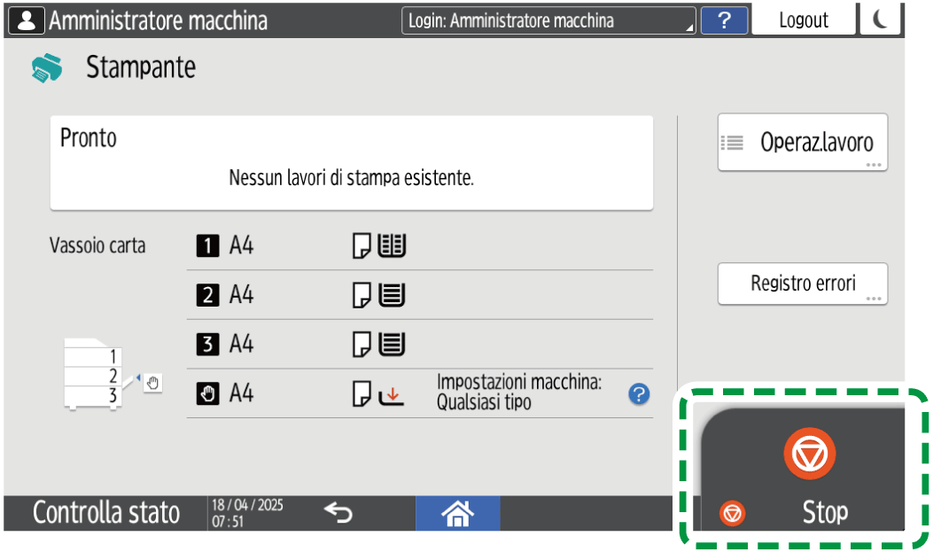Click the Stampante printer icon

click(x=47, y=68)
